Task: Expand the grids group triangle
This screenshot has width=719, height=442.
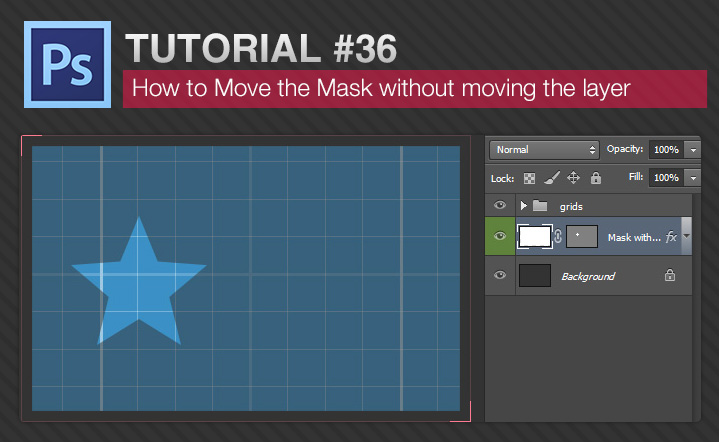Action: click(523, 206)
